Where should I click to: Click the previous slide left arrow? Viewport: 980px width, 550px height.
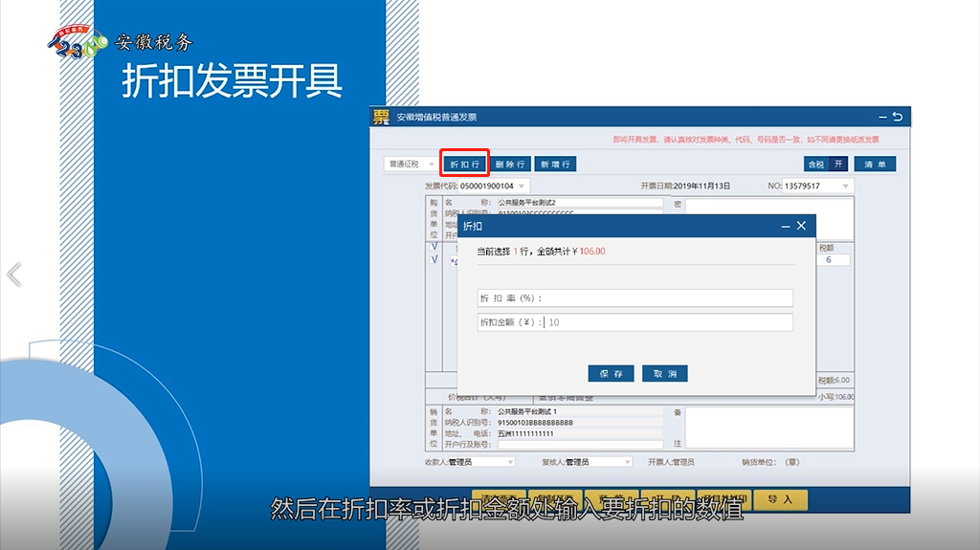pos(14,275)
